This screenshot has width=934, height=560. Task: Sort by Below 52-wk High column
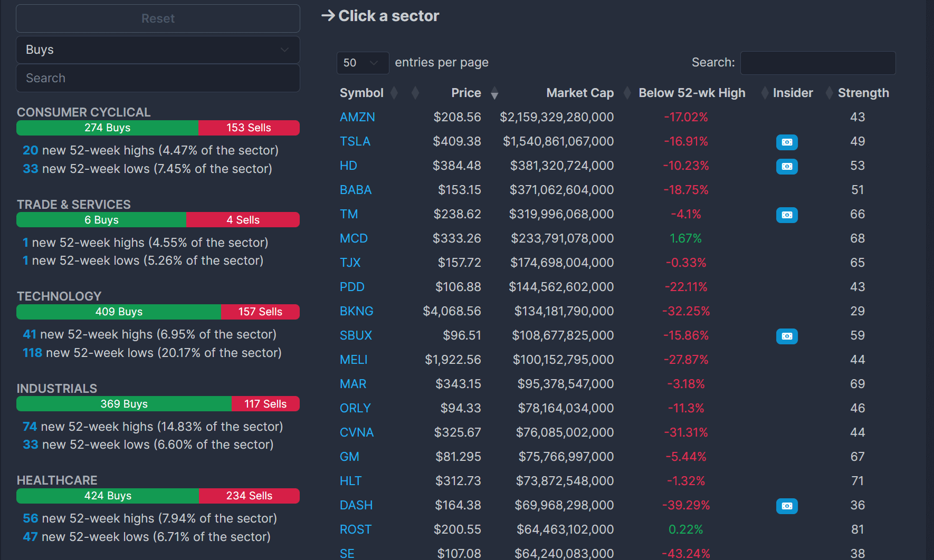692,93
